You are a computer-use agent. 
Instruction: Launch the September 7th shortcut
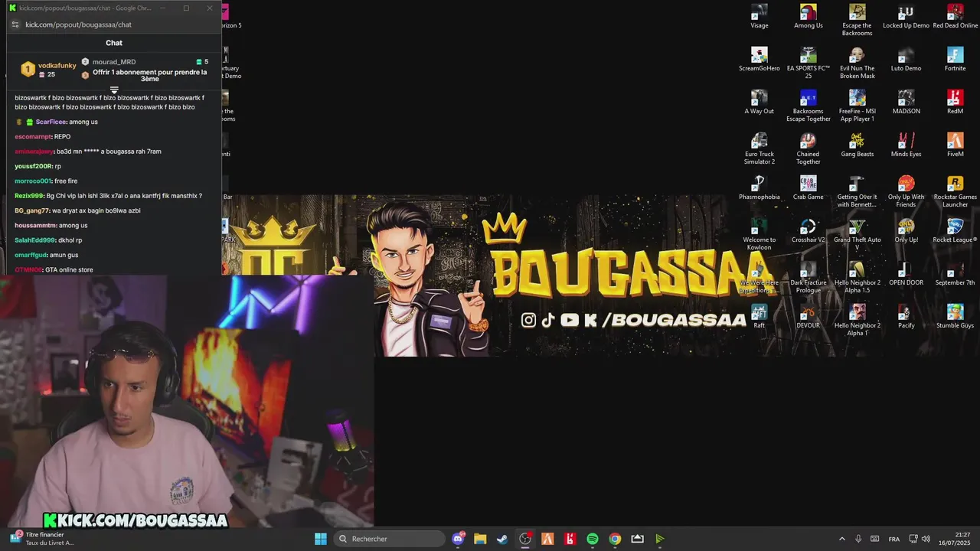click(955, 274)
